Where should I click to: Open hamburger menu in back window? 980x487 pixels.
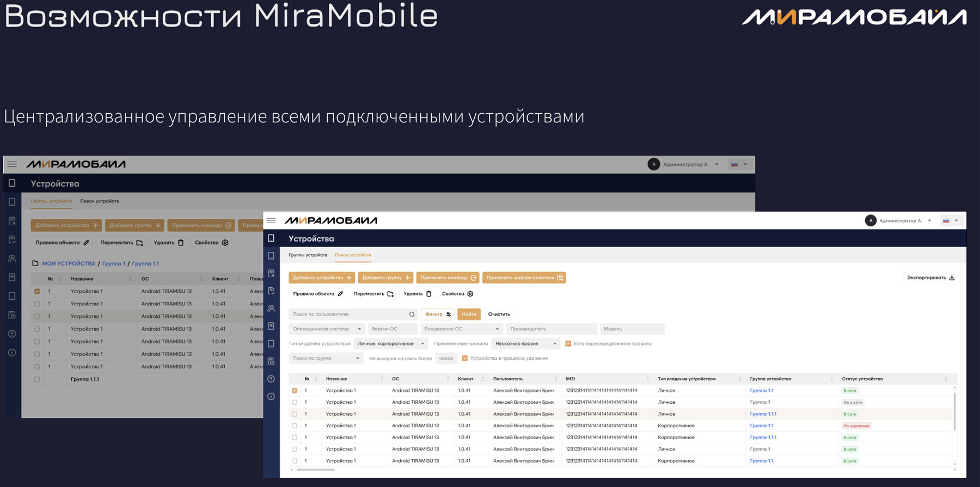(x=12, y=164)
